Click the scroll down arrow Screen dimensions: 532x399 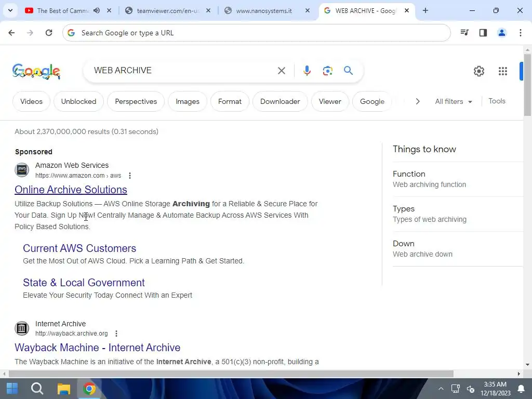pos(527,365)
